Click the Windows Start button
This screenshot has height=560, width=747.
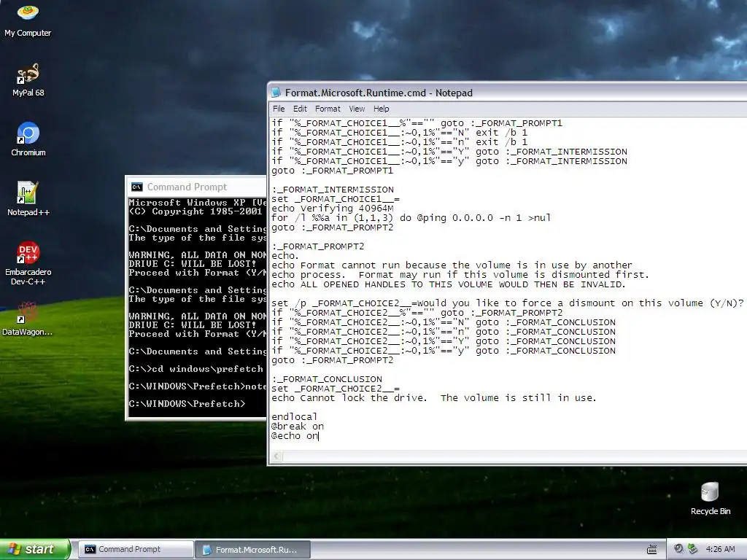pyautogui.click(x=35, y=549)
